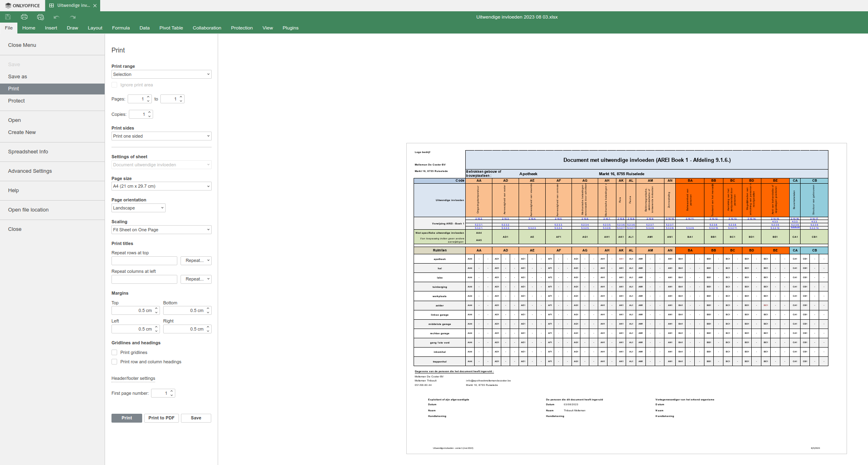
Task: Click the Undo icon
Action: pyautogui.click(x=57, y=17)
